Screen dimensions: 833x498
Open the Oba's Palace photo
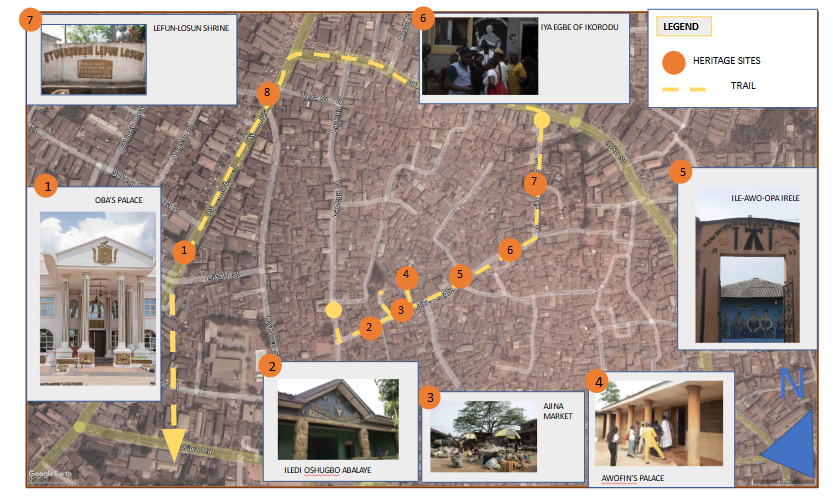pyautogui.click(x=98, y=298)
